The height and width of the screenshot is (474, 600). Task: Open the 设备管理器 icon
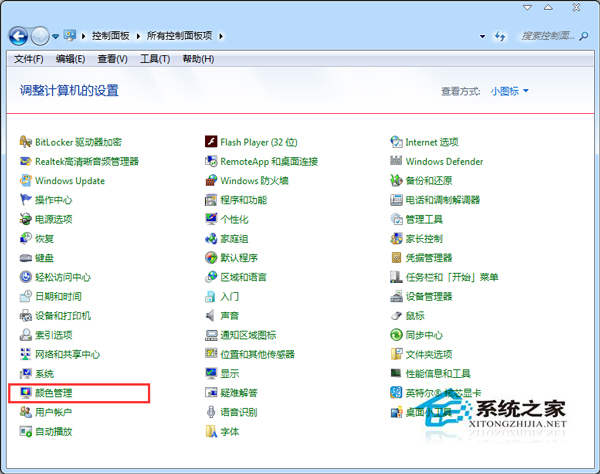point(396,296)
